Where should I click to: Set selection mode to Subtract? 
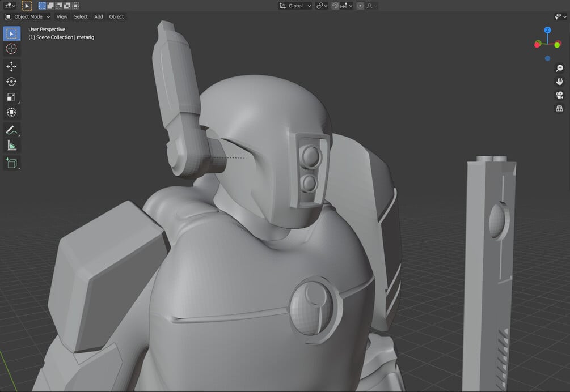(x=59, y=6)
